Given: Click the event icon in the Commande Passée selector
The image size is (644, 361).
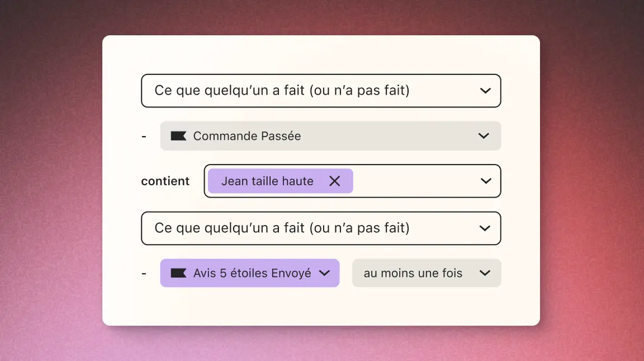Looking at the screenshot, I should (178, 135).
